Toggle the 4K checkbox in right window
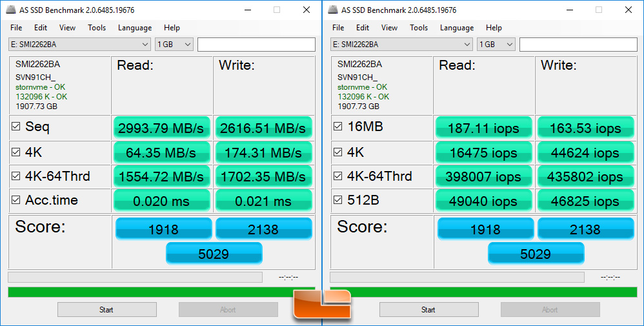Image resolution: width=644 pixels, height=326 pixels. pyautogui.click(x=337, y=152)
